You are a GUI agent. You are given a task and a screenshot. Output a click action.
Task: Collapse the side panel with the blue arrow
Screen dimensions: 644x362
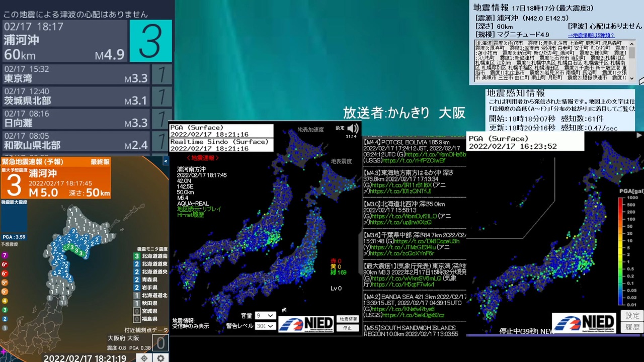[166, 161]
